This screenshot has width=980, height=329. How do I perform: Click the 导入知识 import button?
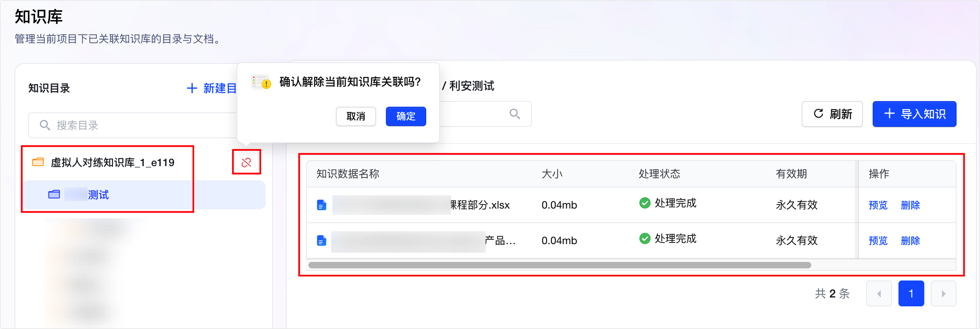click(x=914, y=114)
